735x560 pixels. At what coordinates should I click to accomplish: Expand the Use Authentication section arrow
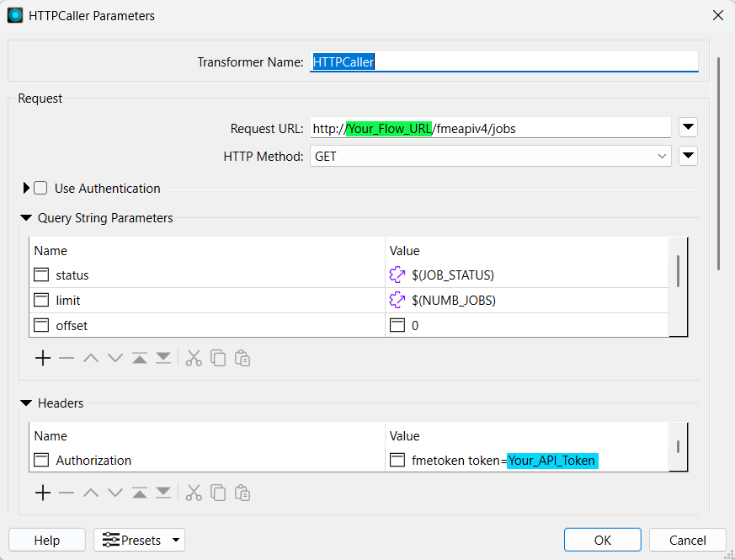(26, 188)
